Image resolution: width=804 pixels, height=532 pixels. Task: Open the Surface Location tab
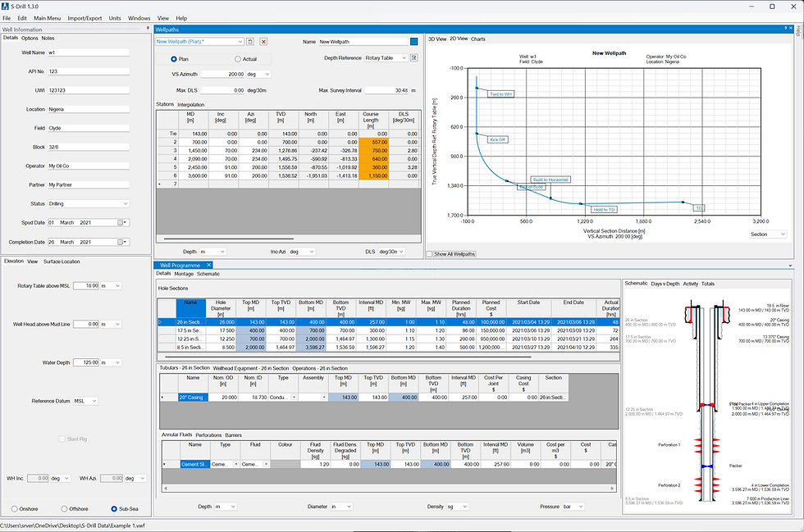pos(62,261)
